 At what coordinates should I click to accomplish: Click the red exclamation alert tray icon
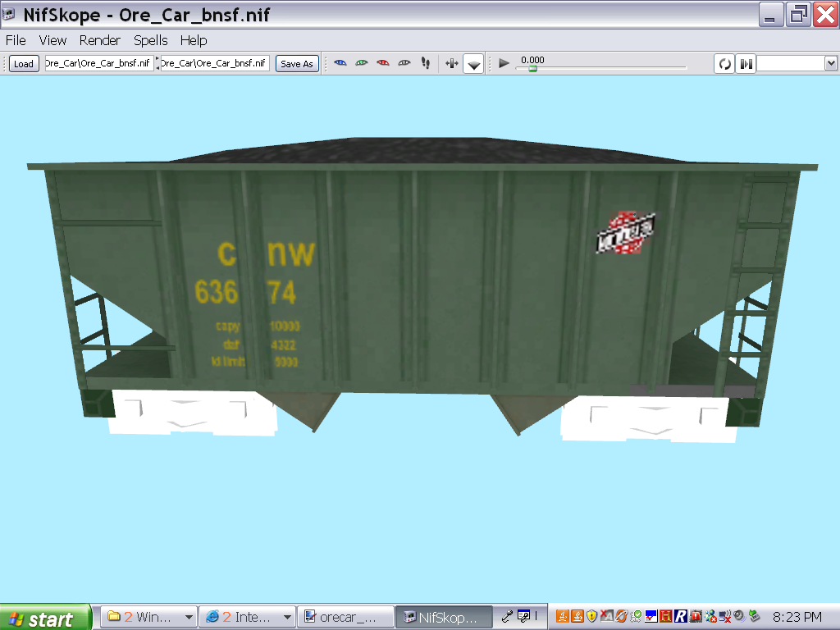pos(696,617)
